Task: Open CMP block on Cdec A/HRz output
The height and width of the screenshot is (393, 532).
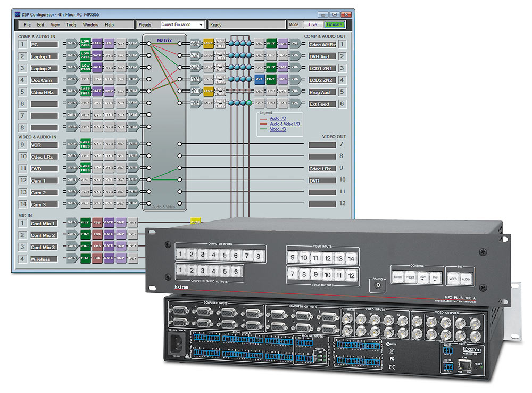Action: (282, 43)
